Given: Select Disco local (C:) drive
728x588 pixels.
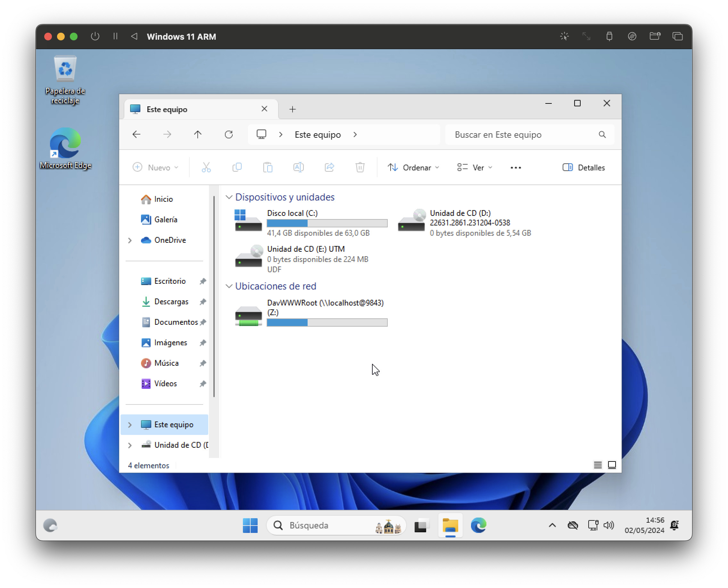Looking at the screenshot, I should (x=311, y=223).
